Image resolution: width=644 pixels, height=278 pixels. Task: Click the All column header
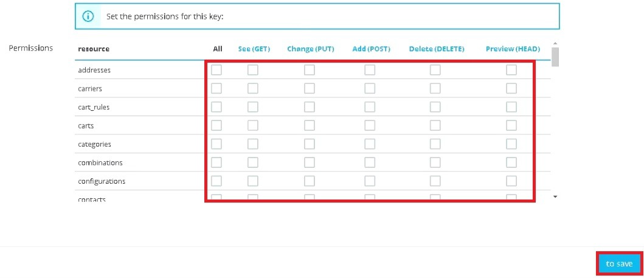[x=218, y=49]
